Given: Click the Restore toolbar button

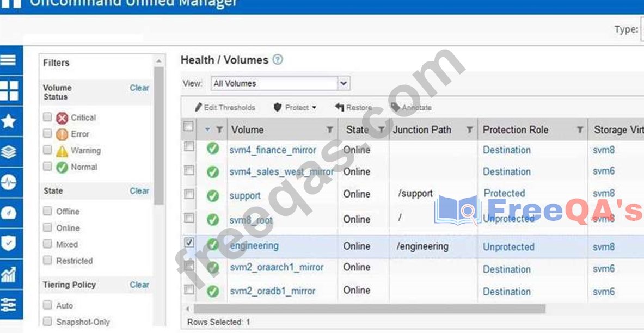Looking at the screenshot, I should (x=353, y=108).
